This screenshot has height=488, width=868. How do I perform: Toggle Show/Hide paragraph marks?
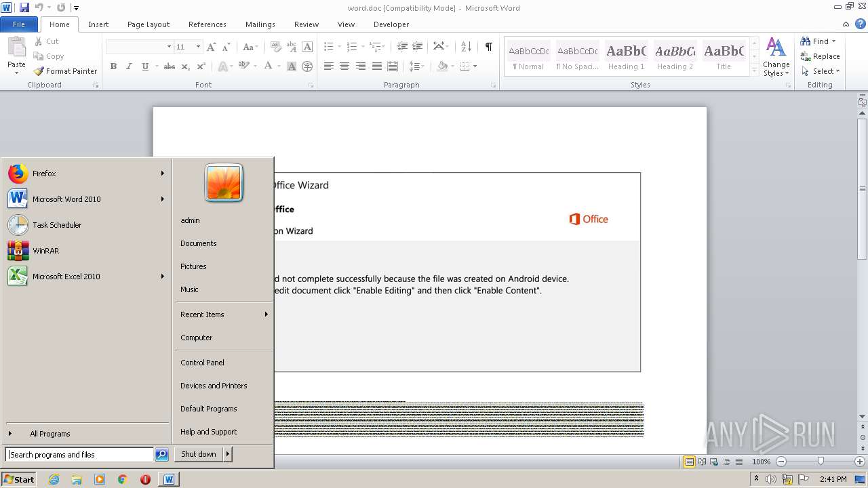coord(488,47)
